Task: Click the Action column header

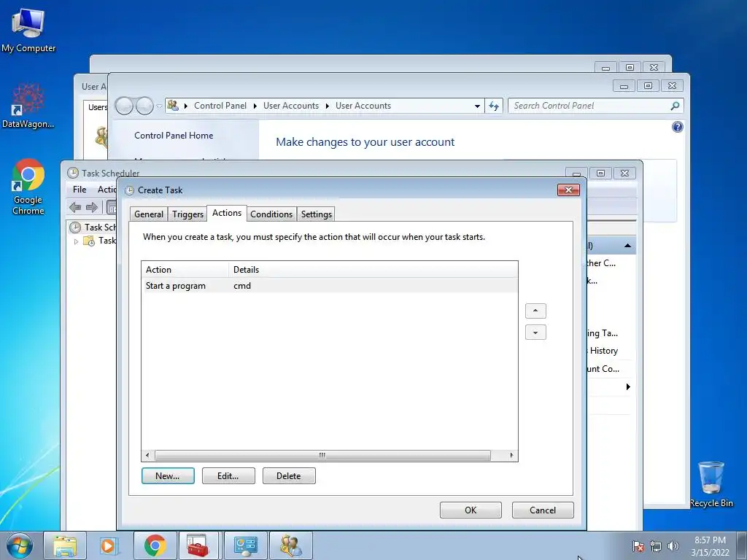Action: [185, 270]
